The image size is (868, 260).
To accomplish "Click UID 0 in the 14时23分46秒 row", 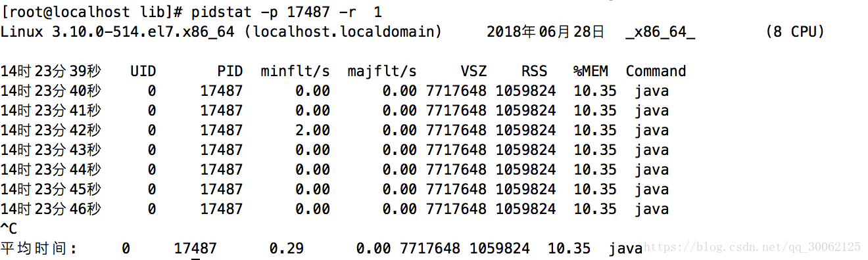I will pyautogui.click(x=152, y=209).
